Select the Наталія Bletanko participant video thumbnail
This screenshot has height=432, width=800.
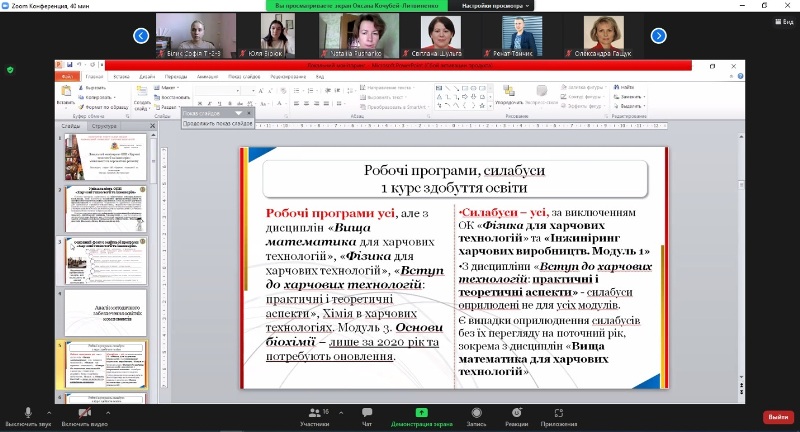click(x=351, y=33)
